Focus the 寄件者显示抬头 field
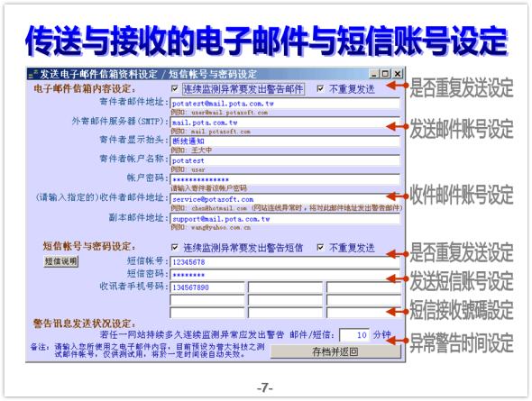The height and width of the screenshot is (401, 532). click(x=285, y=141)
